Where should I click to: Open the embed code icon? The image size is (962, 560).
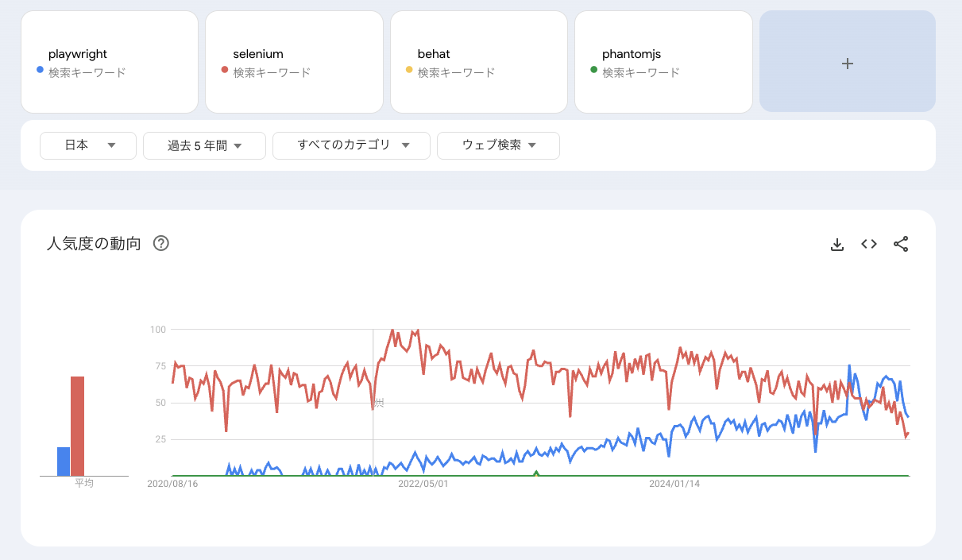[869, 245]
